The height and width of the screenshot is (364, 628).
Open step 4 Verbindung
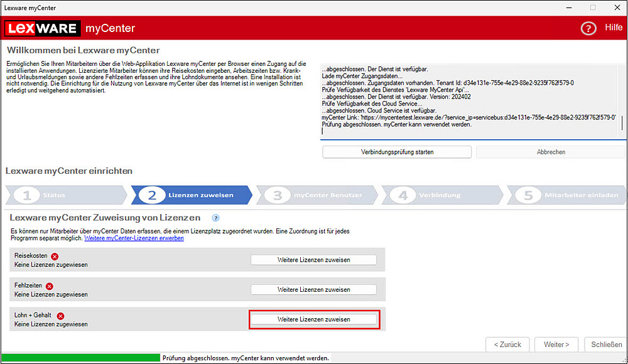coord(442,195)
